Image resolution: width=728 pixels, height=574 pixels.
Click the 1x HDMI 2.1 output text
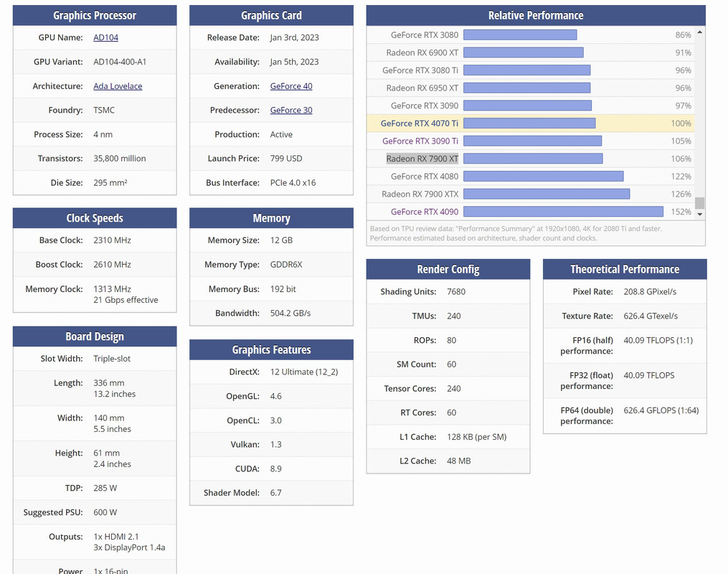[x=116, y=537]
